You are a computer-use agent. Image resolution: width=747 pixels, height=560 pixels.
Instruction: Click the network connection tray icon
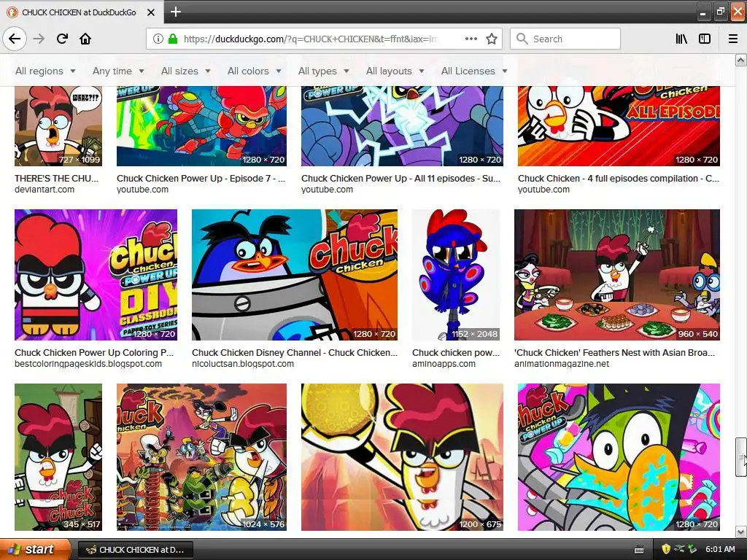pyautogui.click(x=679, y=549)
